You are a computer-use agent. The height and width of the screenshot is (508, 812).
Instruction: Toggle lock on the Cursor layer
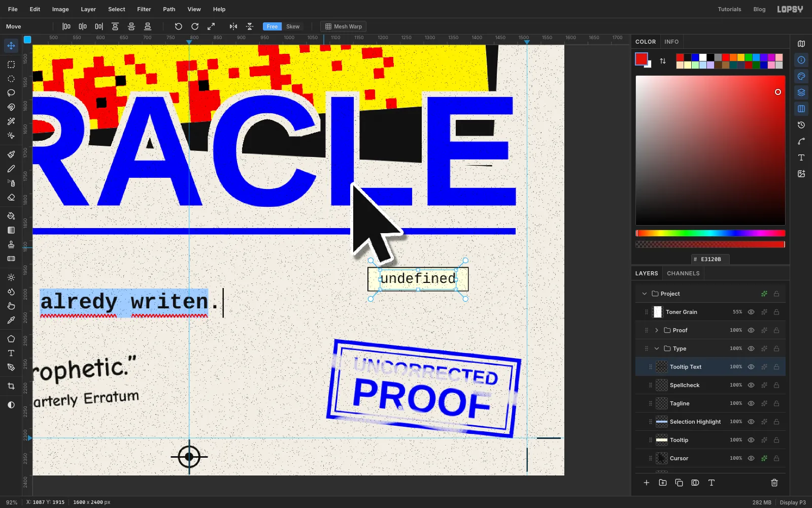coord(776,458)
